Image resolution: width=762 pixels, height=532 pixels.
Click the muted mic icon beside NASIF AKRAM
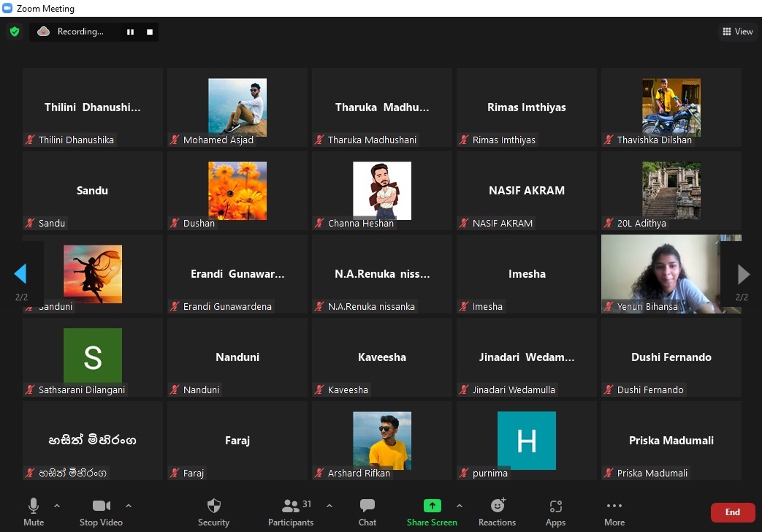click(x=464, y=223)
